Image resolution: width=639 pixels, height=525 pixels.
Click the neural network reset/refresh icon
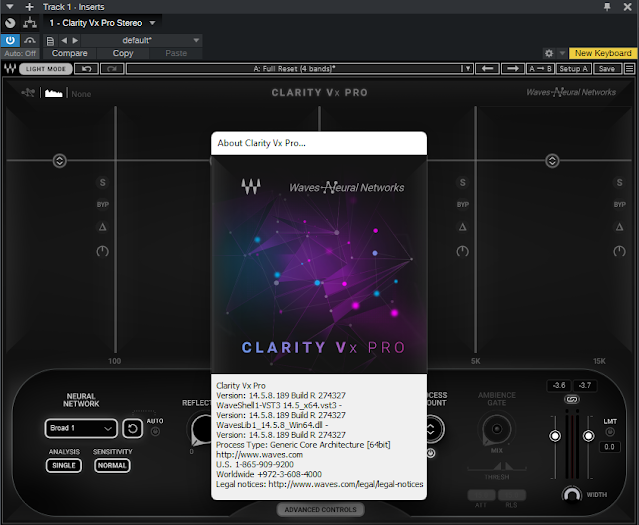[132, 428]
